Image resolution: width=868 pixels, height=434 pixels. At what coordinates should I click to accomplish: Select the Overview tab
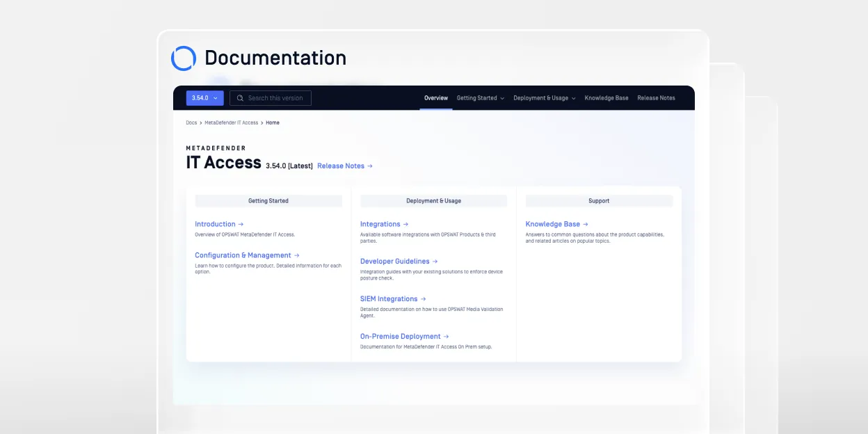click(x=436, y=98)
